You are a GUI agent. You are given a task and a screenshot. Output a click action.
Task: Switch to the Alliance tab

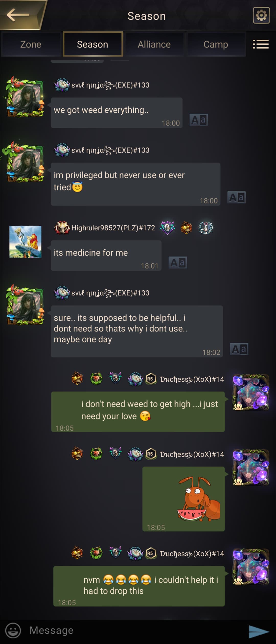tap(154, 44)
